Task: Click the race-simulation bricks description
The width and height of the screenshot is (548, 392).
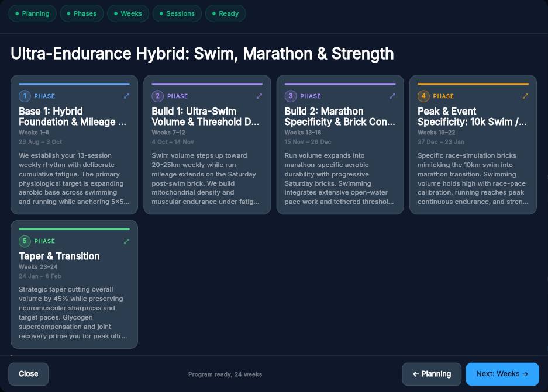Action: 473,179
